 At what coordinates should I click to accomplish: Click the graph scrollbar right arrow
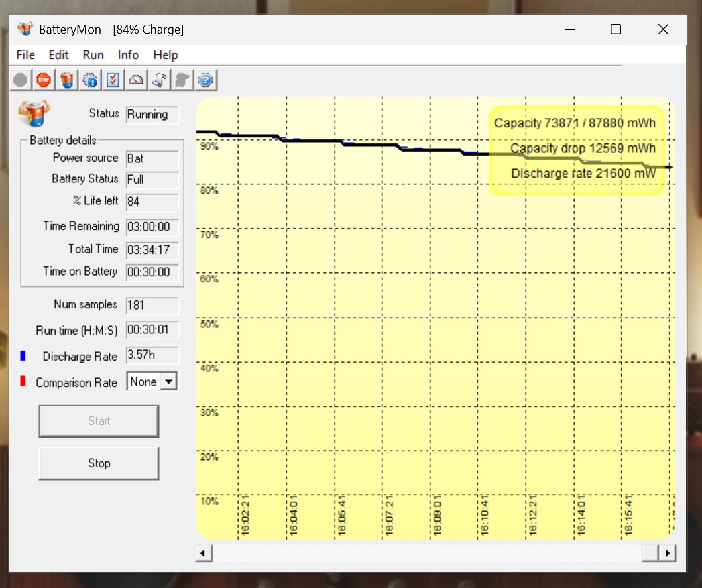[x=668, y=553]
